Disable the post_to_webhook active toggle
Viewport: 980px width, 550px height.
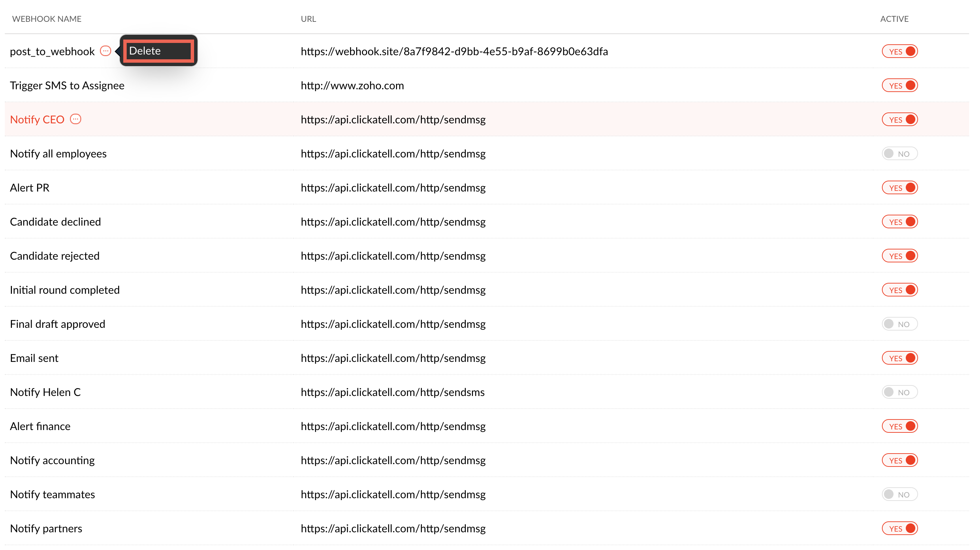click(899, 51)
